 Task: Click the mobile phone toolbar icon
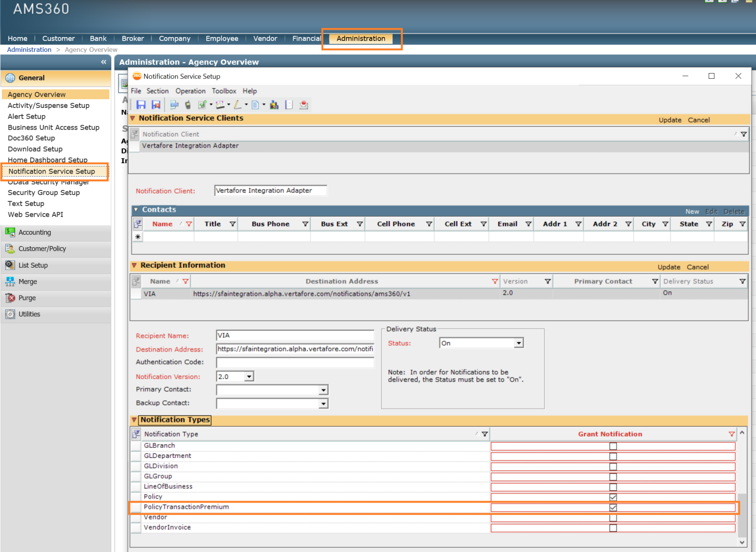tap(188, 105)
